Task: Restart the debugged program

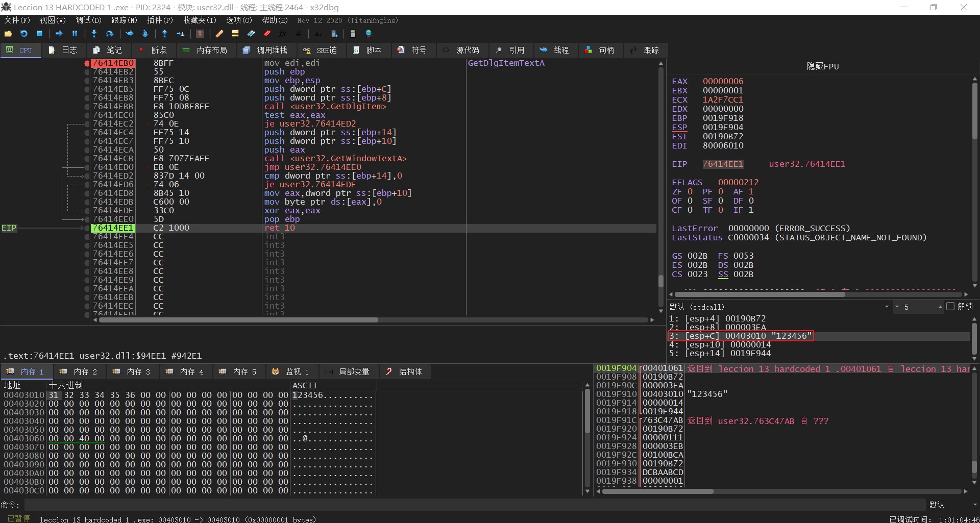Action: coord(24,34)
